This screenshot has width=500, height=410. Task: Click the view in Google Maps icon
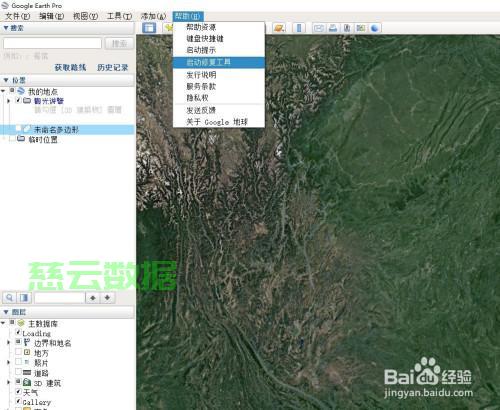click(x=361, y=28)
